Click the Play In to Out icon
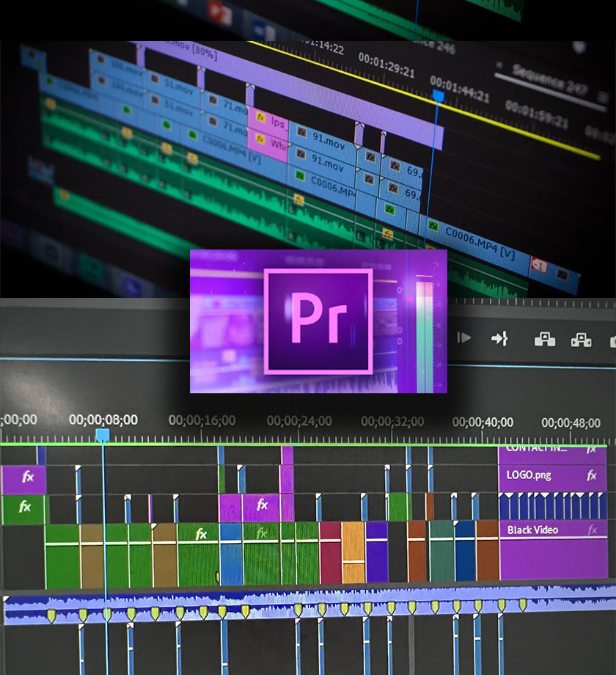616x675 pixels. pyautogui.click(x=463, y=338)
